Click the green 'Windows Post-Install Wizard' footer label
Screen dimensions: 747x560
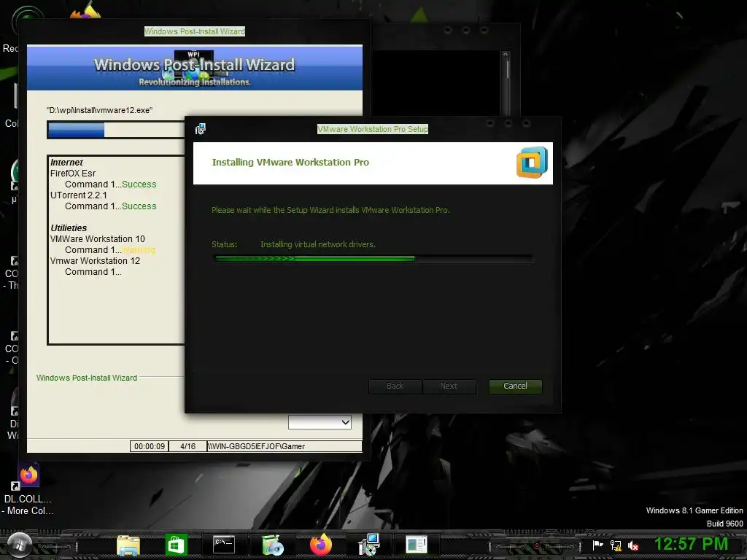[87, 378]
